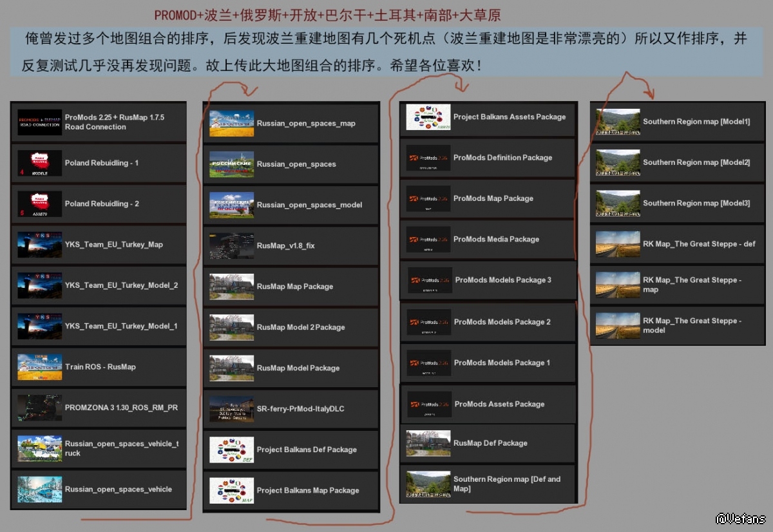The height and width of the screenshot is (532, 773).
Task: Click the 'Russian_open_spaces_model' label text
Action: 310,205
